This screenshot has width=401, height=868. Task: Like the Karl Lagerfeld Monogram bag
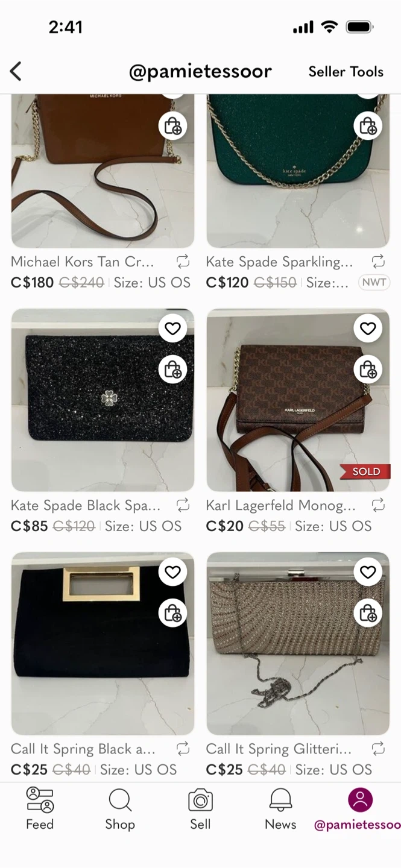pyautogui.click(x=368, y=329)
